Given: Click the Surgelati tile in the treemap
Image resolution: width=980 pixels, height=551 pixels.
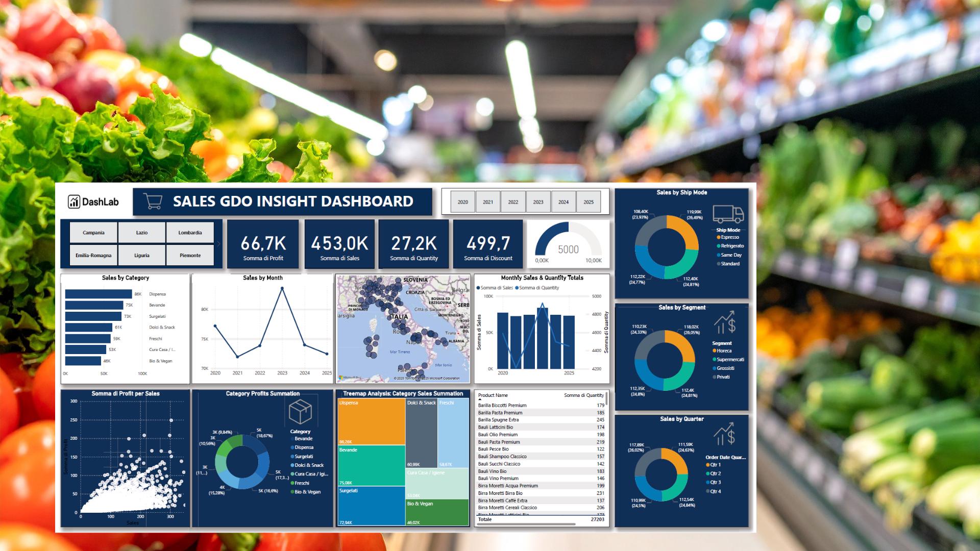Looking at the screenshot, I should coord(372,506).
